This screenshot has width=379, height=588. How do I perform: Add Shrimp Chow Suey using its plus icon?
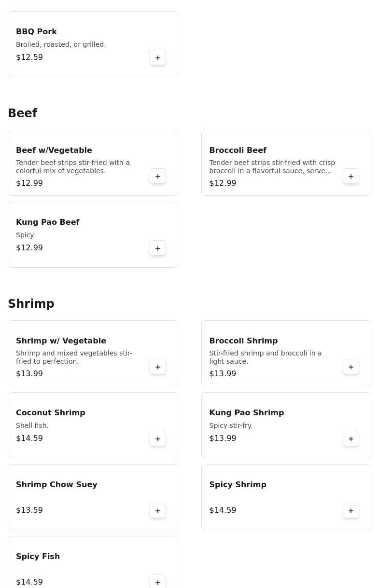[158, 511]
